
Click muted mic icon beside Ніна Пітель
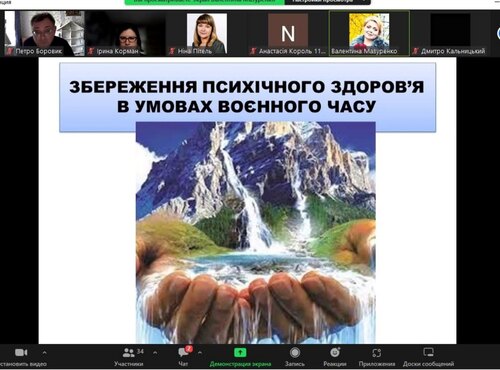pyautogui.click(x=172, y=51)
